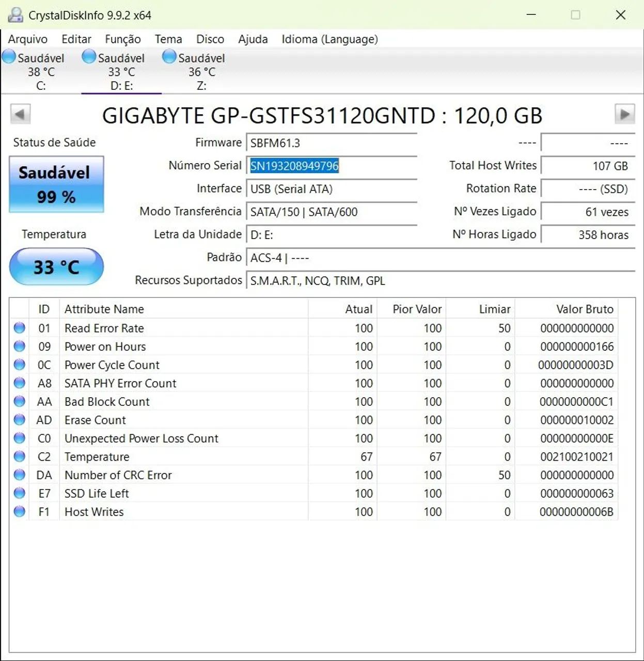
Task: Click the status orb for SATA PHY Error Count
Action: [20, 383]
